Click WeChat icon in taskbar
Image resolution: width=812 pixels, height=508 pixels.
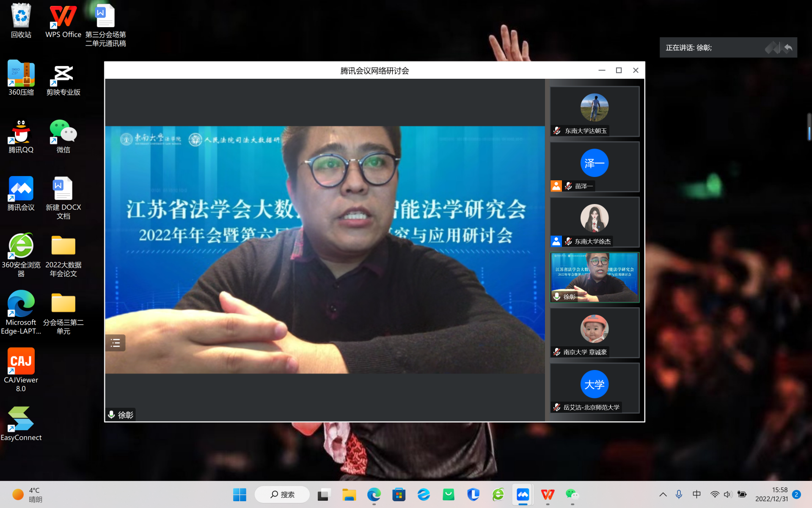coord(572,494)
